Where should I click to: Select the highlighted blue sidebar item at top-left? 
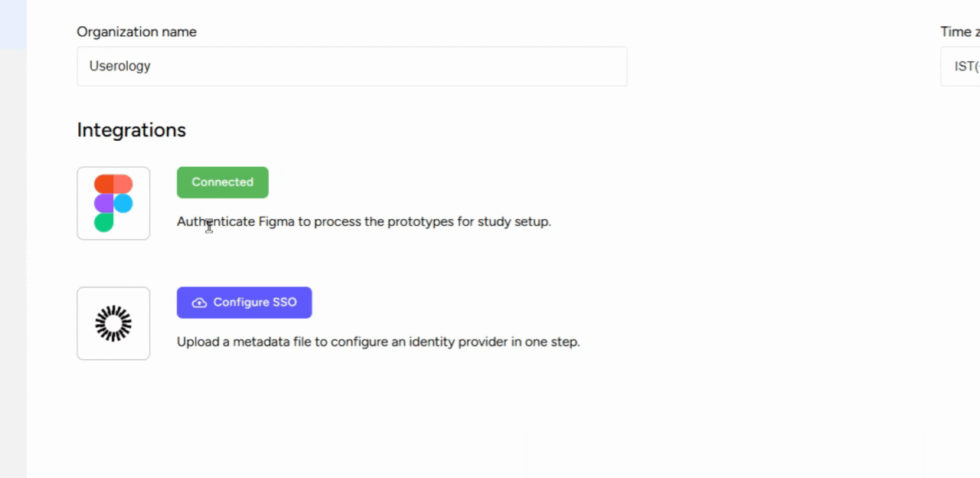tap(13, 25)
